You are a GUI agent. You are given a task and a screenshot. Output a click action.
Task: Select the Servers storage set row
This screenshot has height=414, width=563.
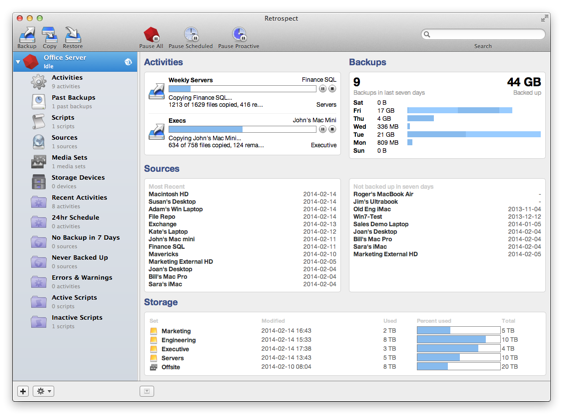click(345, 358)
